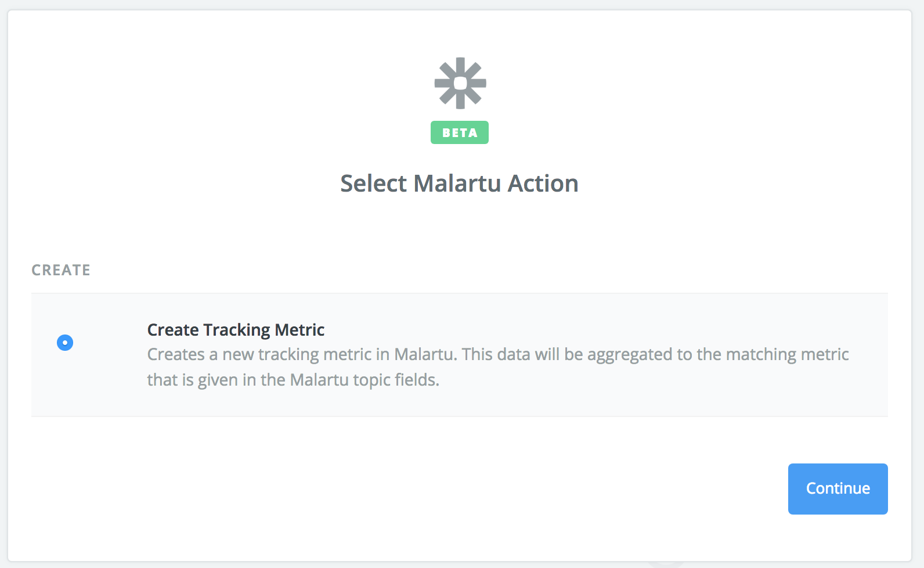
Task: Click the "BETA" text under the logo
Action: coord(460,133)
